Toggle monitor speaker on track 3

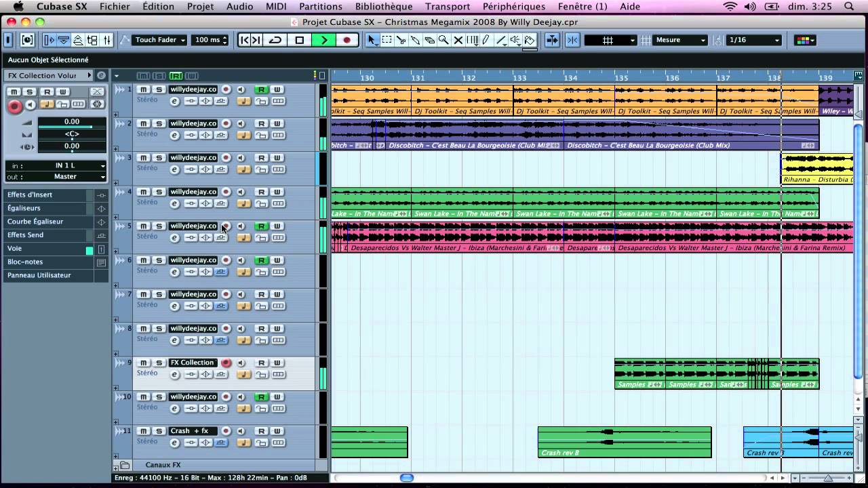click(x=241, y=158)
